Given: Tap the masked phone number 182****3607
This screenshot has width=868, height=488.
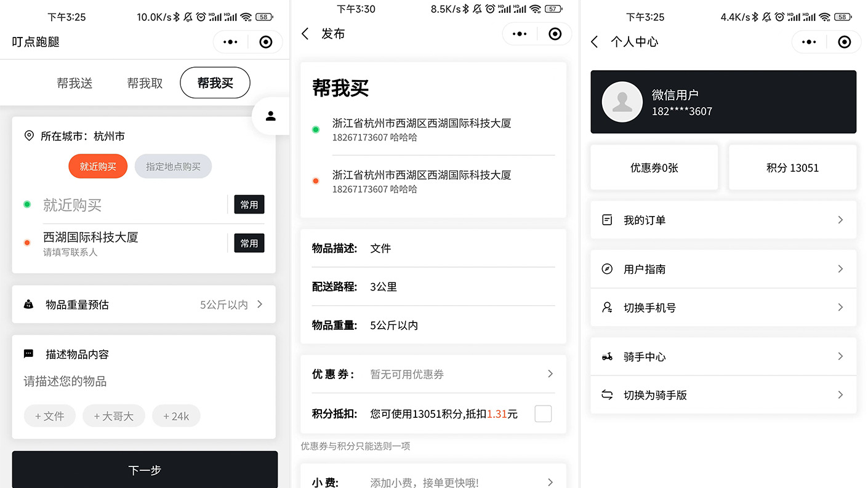Looking at the screenshot, I should [x=682, y=111].
